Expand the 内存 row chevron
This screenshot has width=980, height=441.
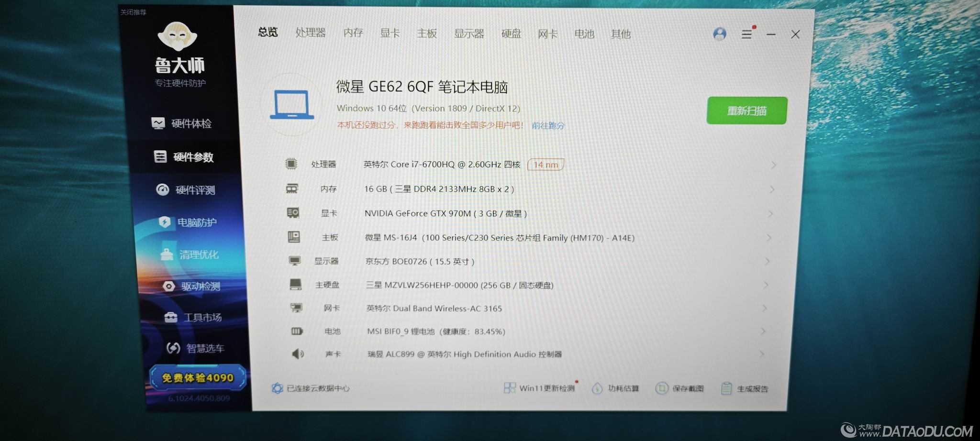772,189
